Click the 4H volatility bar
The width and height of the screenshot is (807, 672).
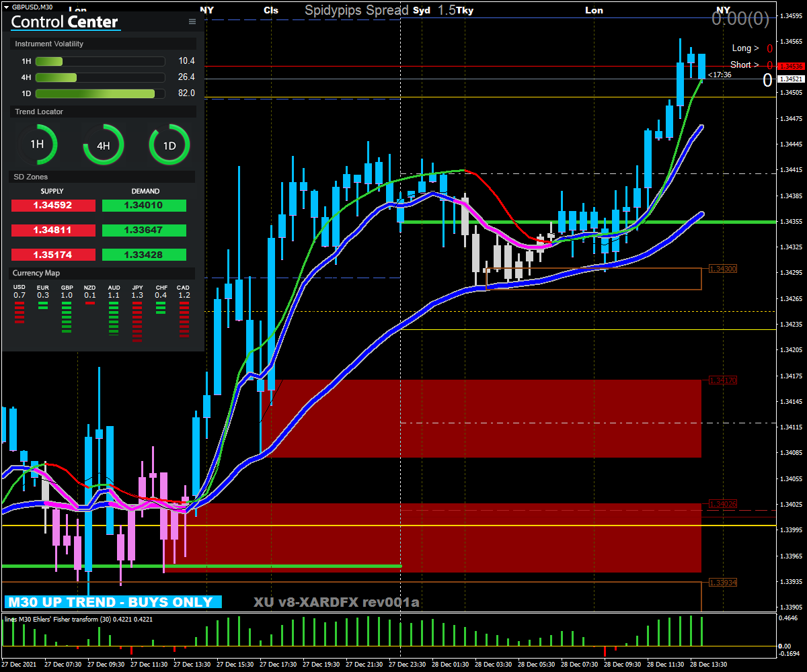tap(100, 77)
